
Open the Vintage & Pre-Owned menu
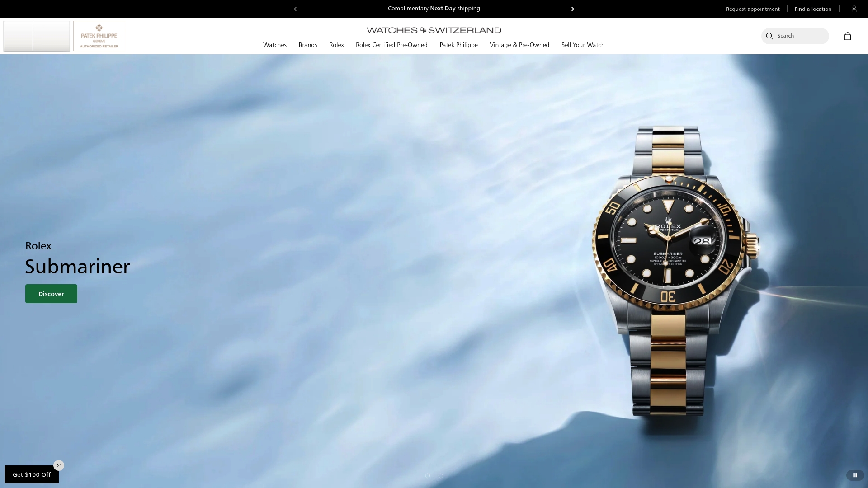tap(519, 45)
